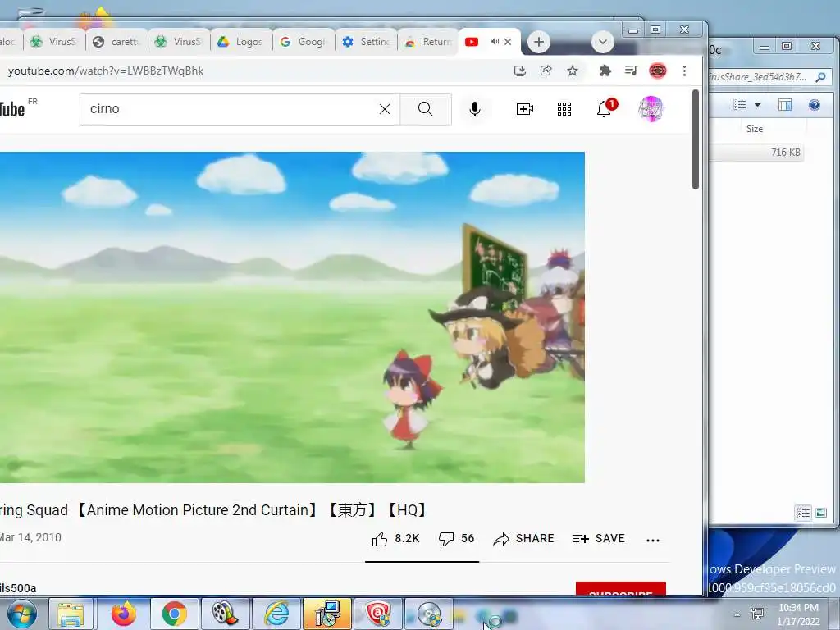Switch to the Logos Drive tab

pyautogui.click(x=241, y=42)
